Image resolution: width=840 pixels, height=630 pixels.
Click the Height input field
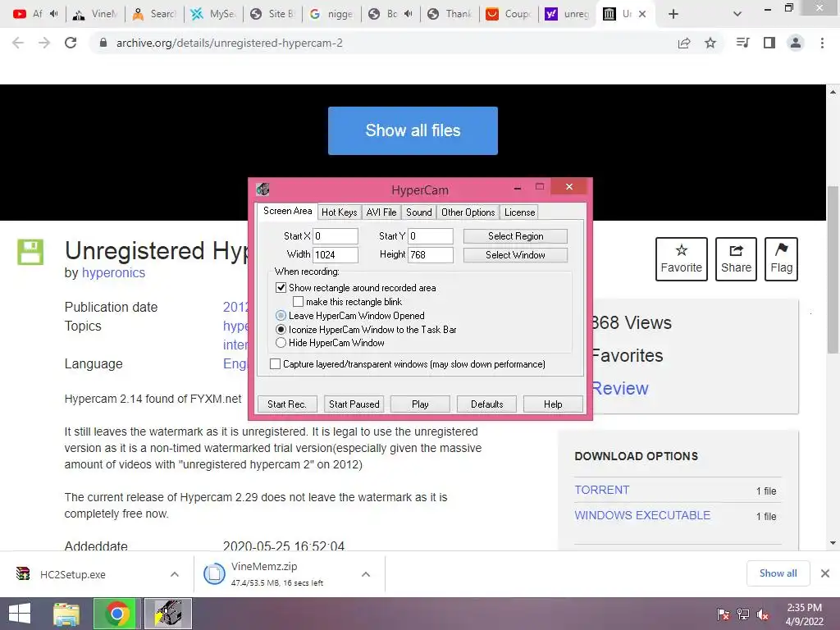point(431,255)
